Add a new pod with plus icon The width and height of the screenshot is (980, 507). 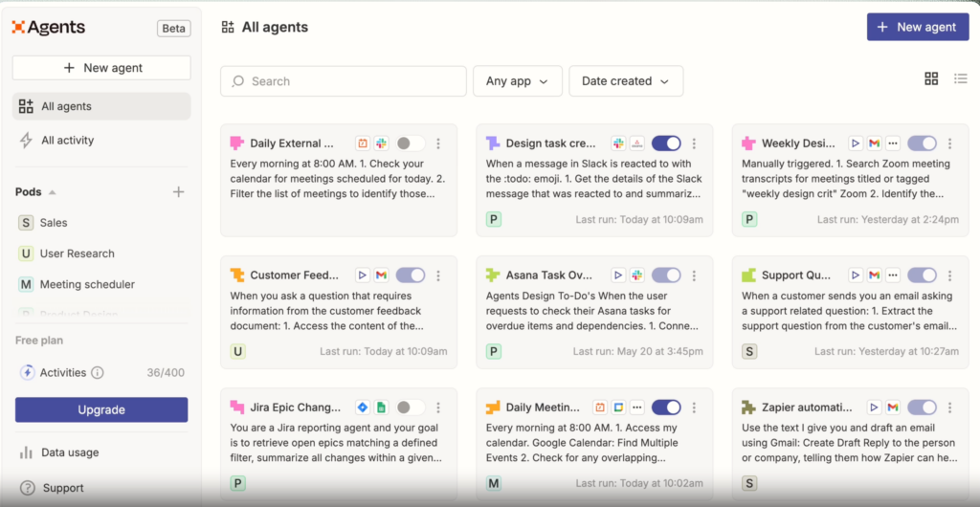[x=179, y=191]
